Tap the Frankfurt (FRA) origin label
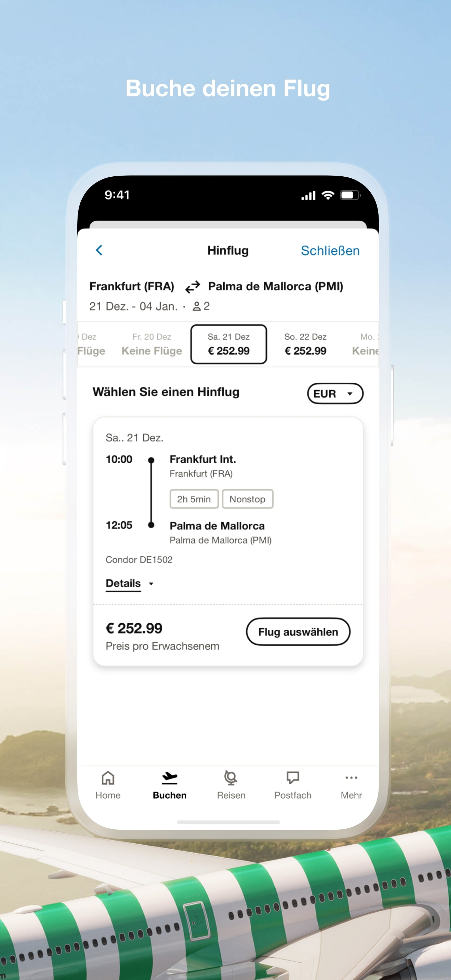Viewport: 451px width, 980px height. tap(132, 286)
